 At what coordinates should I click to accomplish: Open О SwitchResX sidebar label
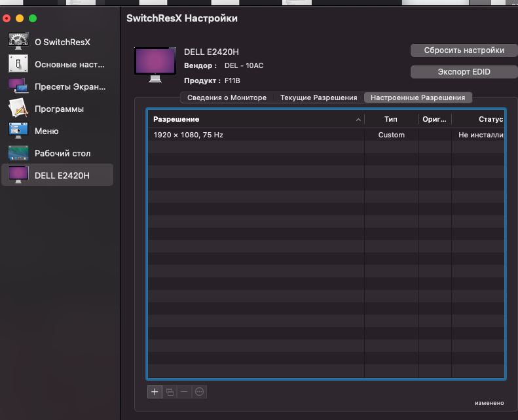62,42
